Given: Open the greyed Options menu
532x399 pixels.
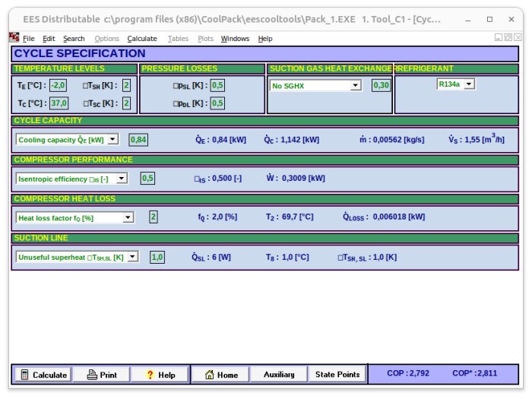Looking at the screenshot, I should click(106, 39).
